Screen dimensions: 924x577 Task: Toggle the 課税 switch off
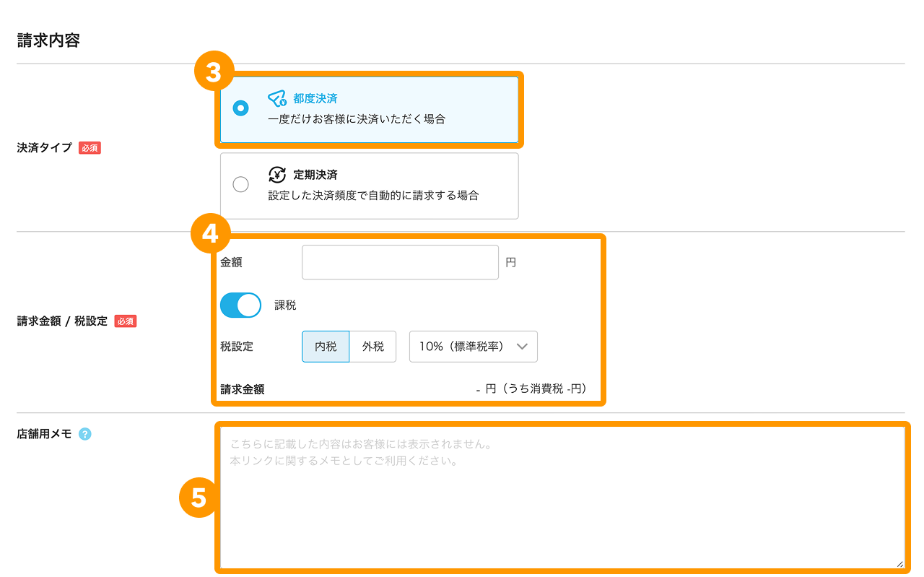(240, 305)
